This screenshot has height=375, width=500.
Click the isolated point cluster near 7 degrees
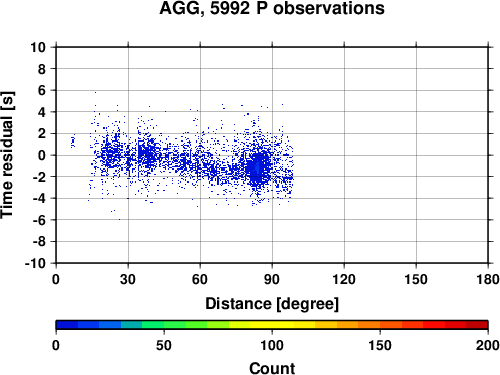point(73,141)
